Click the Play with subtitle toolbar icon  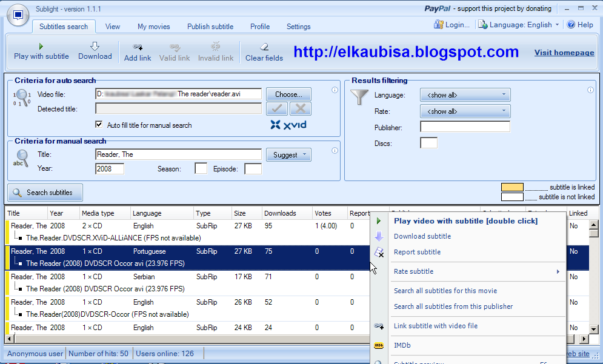41,47
